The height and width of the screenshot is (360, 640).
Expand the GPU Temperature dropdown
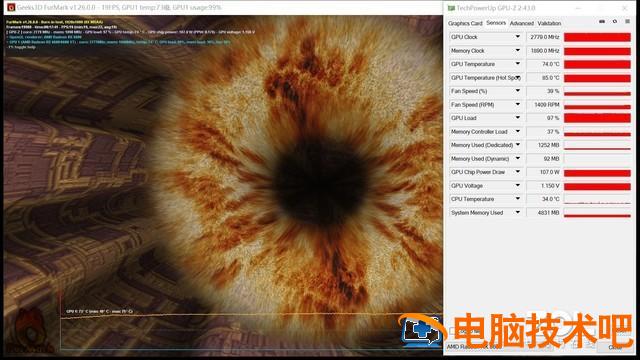click(x=518, y=64)
